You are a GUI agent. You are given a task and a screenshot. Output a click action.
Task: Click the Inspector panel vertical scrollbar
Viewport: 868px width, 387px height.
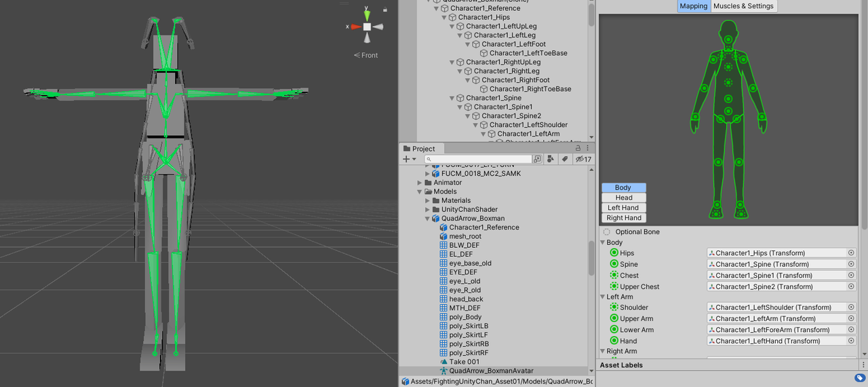864,115
